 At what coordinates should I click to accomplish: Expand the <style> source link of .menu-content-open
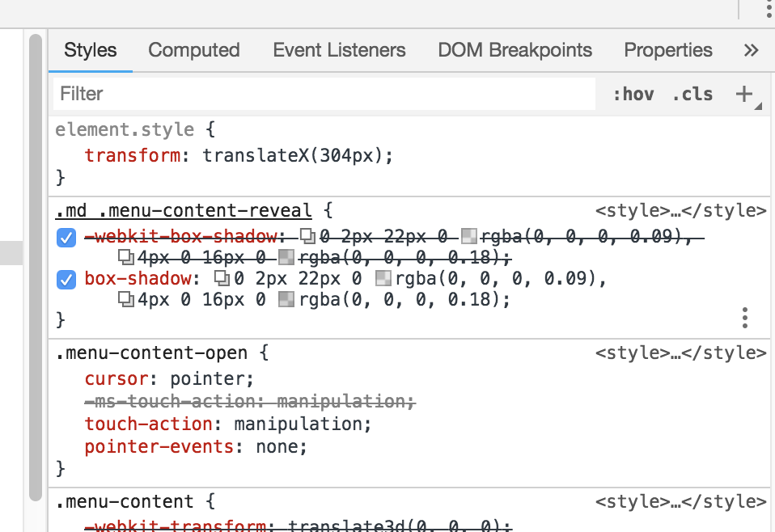(x=681, y=352)
